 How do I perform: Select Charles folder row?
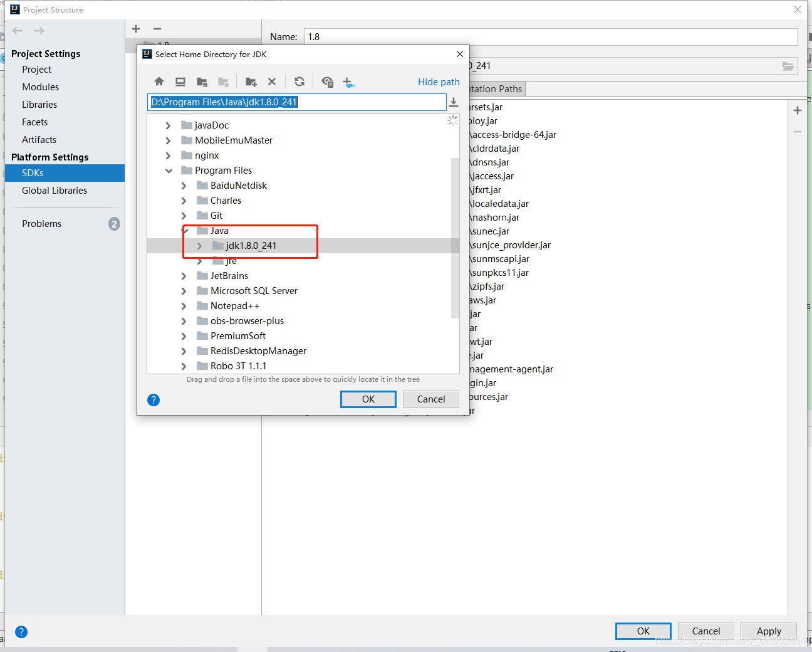[x=299, y=201]
